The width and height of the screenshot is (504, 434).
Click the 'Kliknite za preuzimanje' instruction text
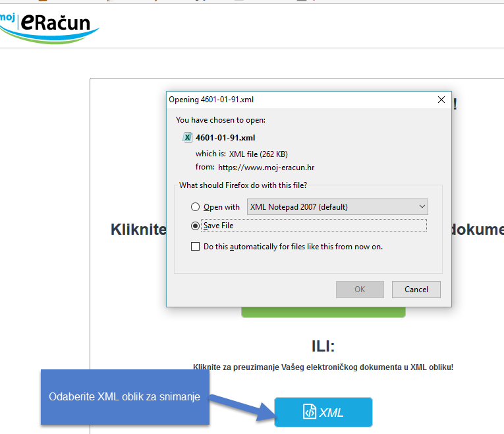point(323,367)
